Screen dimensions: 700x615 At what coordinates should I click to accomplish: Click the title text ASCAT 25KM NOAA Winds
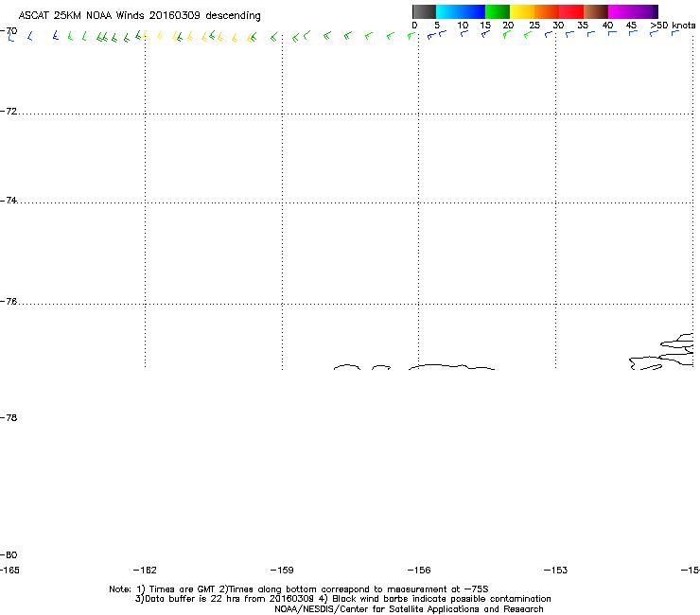point(81,15)
